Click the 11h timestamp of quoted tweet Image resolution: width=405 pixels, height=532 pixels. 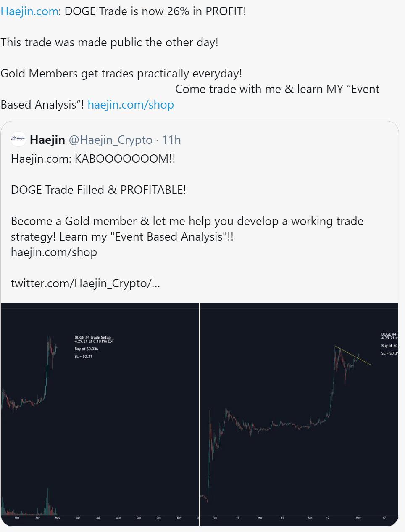pyautogui.click(x=171, y=140)
